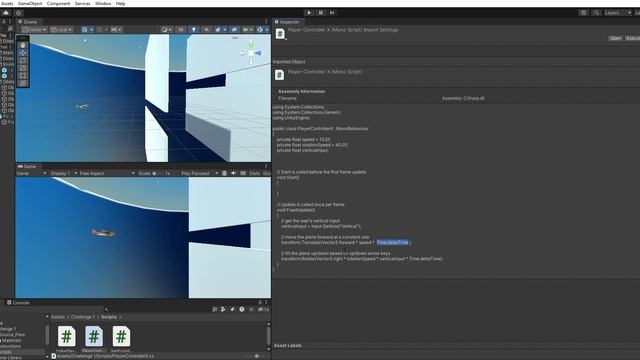Open the Window menu
Screen dimensions: 640x360
point(103,3)
